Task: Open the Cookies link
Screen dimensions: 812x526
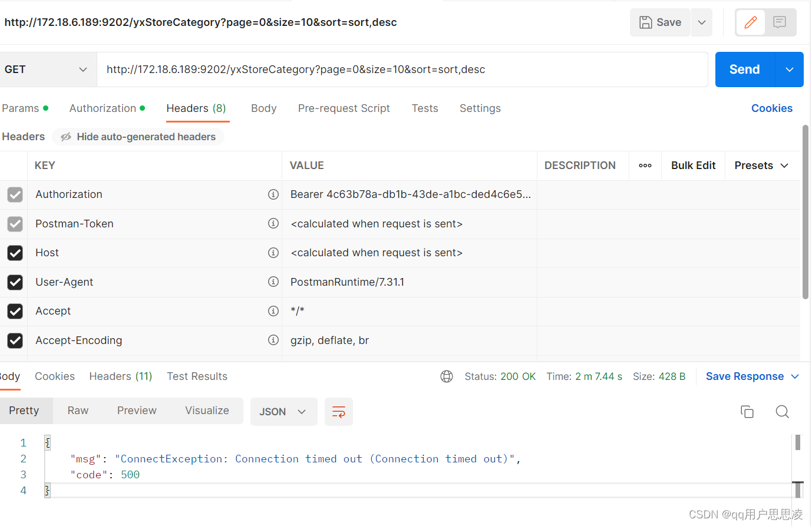Action: (x=772, y=108)
